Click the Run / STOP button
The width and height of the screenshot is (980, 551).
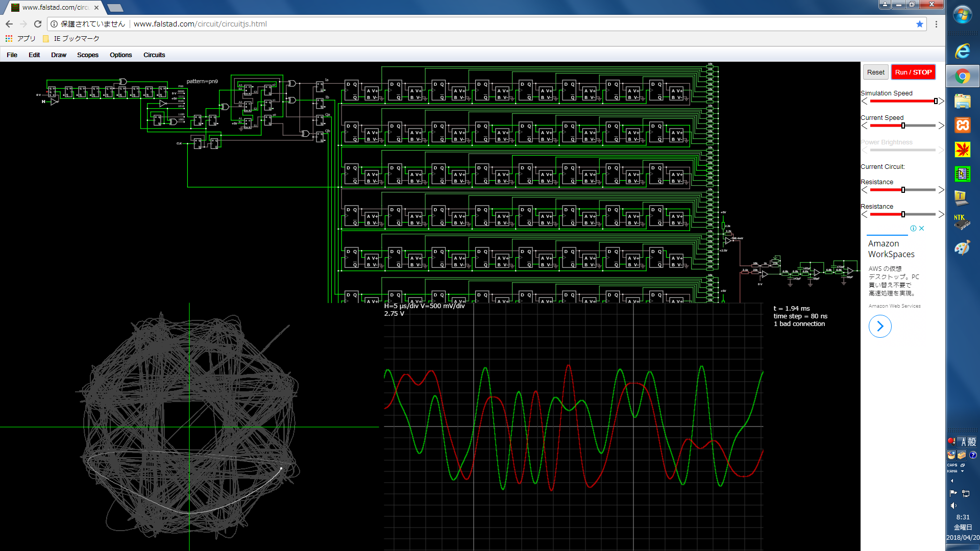(913, 72)
